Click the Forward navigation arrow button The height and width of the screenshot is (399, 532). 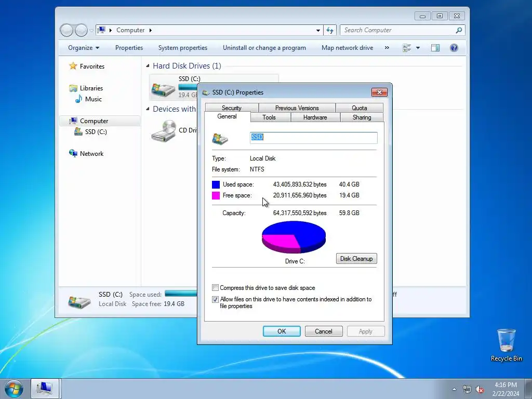coord(81,30)
